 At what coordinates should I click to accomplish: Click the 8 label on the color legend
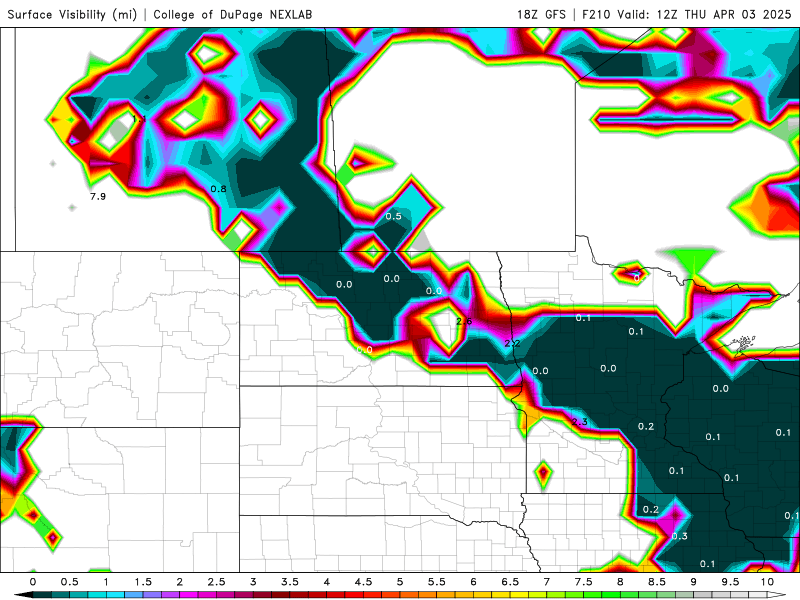[x=620, y=582]
